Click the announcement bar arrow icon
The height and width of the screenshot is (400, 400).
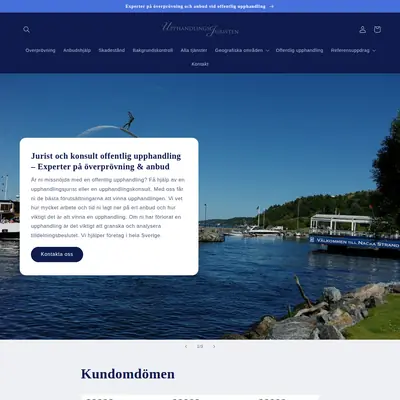(272, 6)
